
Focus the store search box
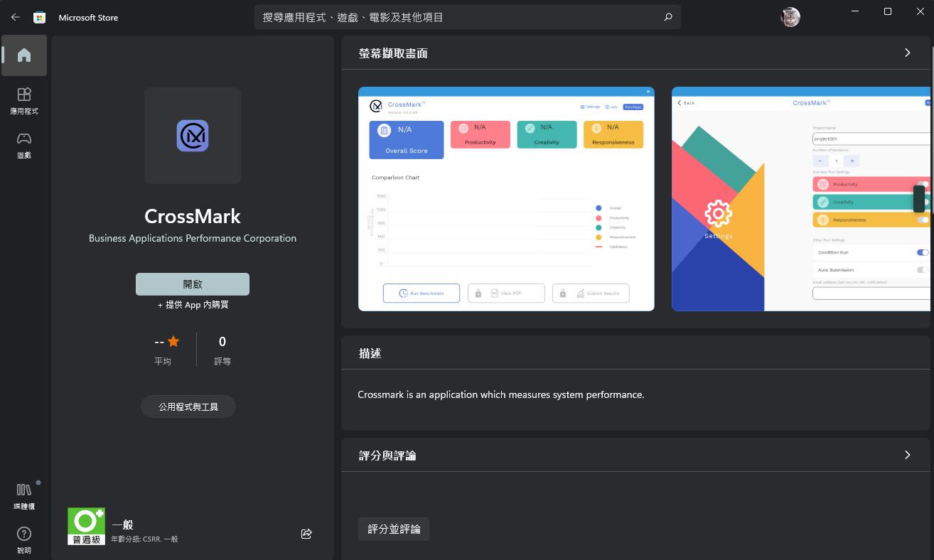[468, 17]
